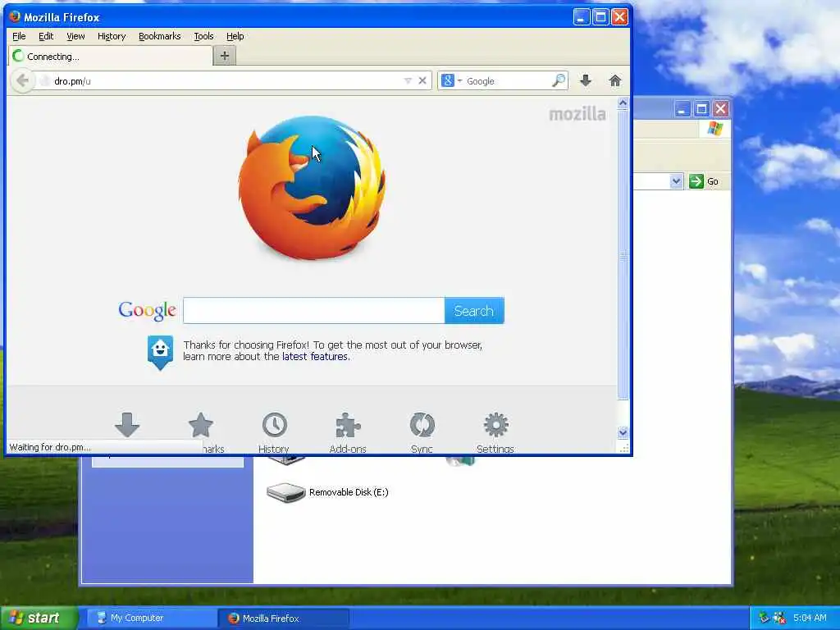Open the Downloads arrow in Firefox toolbar

coord(586,81)
